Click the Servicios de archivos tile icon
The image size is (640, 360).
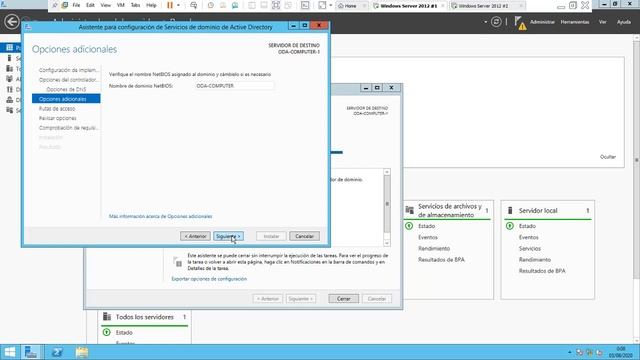click(409, 211)
